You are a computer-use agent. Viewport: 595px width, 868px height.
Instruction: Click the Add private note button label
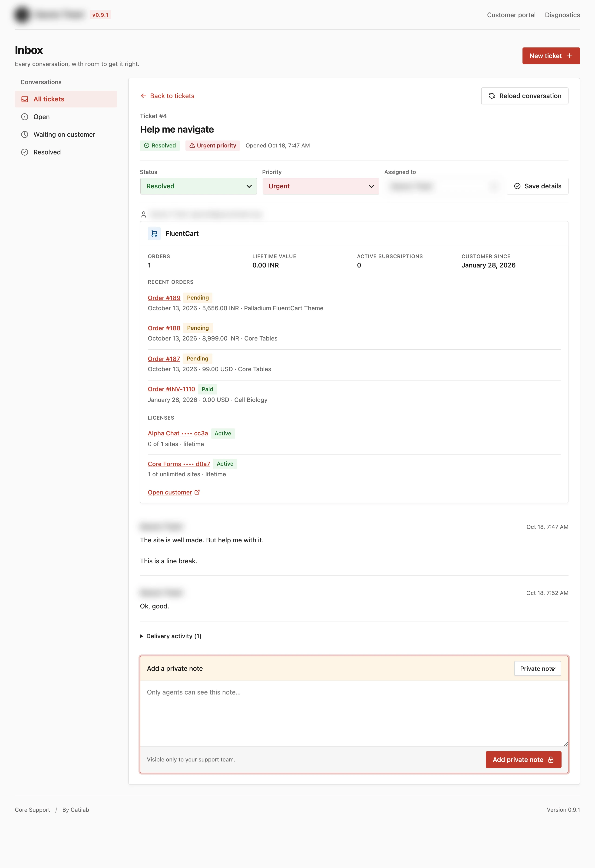click(x=518, y=760)
